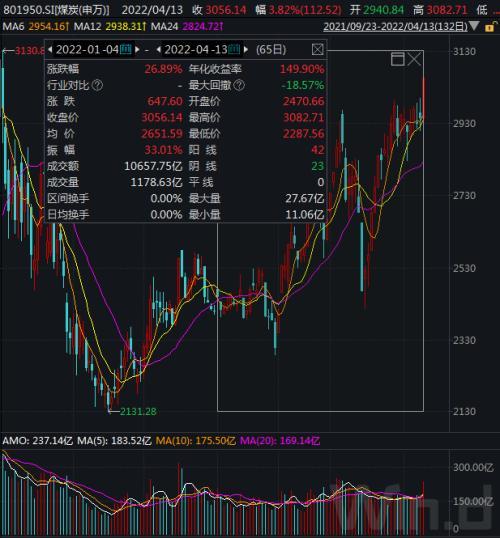This screenshot has height=538, width=500.
Task: Click the 2022-01-04 start date field
Action: click(x=87, y=50)
